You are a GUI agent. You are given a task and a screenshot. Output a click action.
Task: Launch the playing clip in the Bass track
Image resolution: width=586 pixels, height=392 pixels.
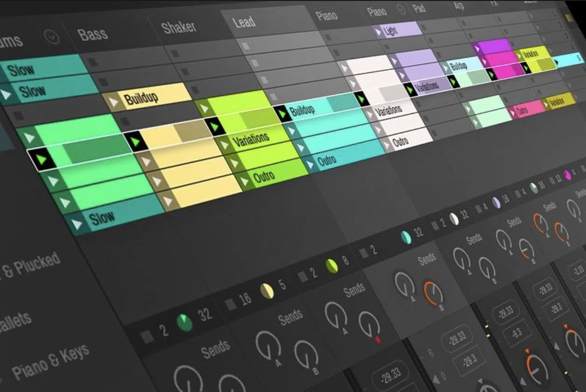[135, 142]
